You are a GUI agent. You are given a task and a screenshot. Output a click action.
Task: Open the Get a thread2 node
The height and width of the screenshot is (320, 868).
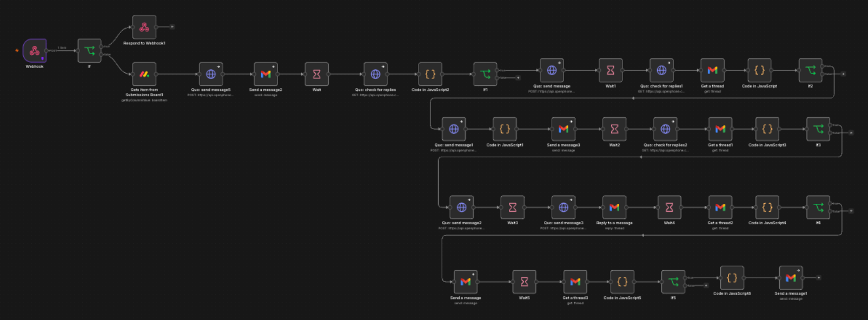click(720, 208)
